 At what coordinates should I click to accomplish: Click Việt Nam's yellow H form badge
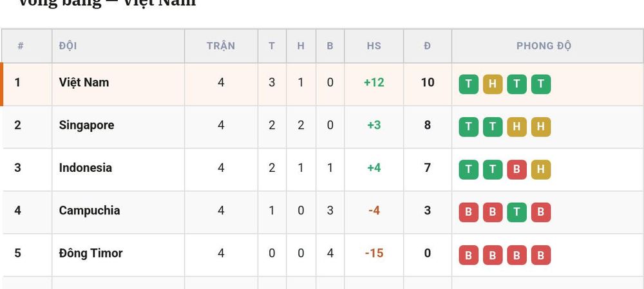493,84
